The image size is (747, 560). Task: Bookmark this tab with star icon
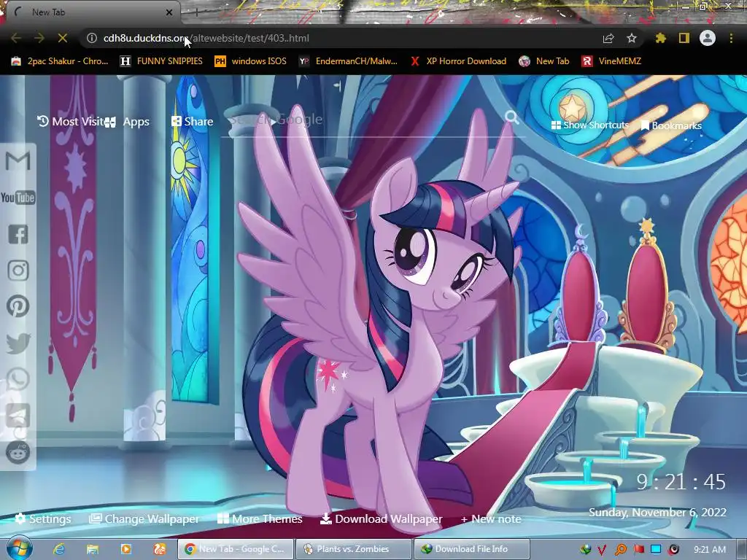(x=632, y=38)
